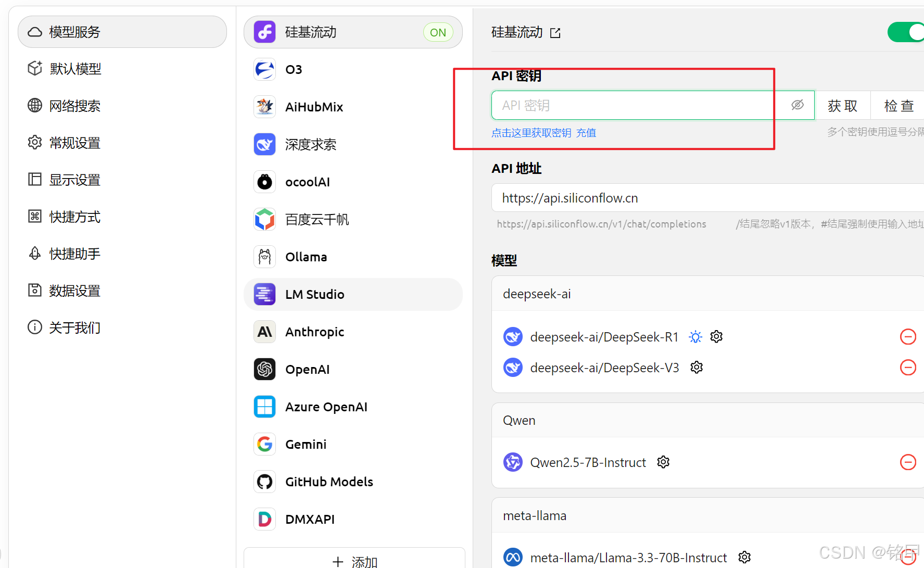Click the DeepSeek-V3 model logo
The width and height of the screenshot is (924, 568).
coord(513,368)
